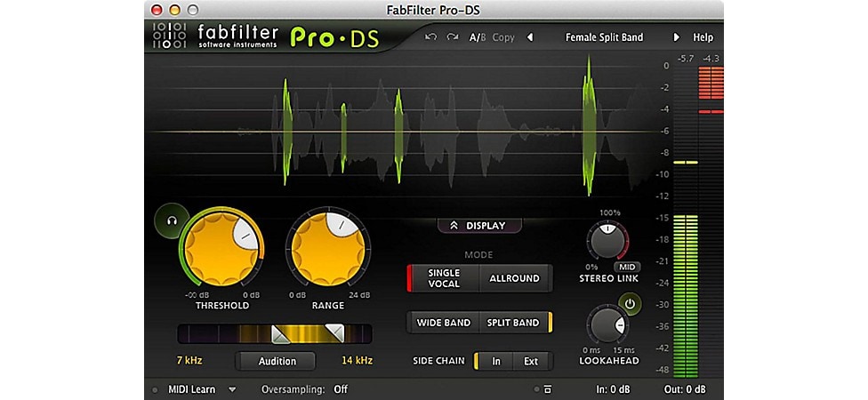Open the Oversampling Off menu
The height and width of the screenshot is (400, 868).
pyautogui.click(x=304, y=389)
